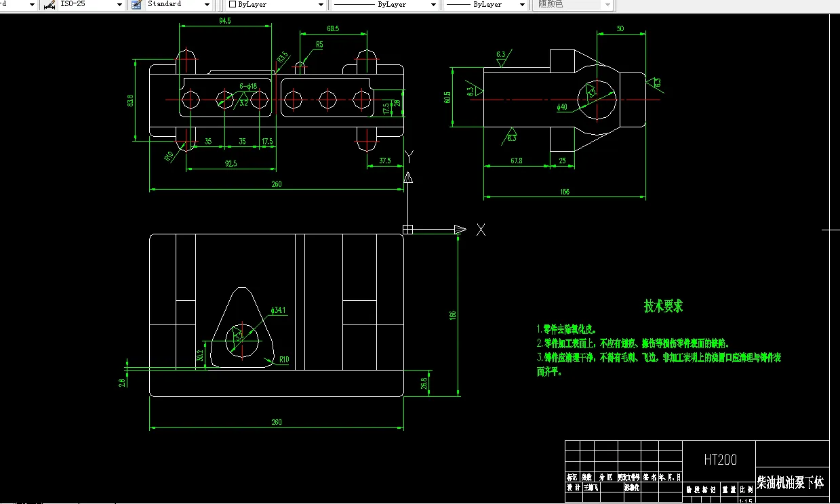The width and height of the screenshot is (840, 504).
Task: Select the φ40 diameter label
Action: (561, 107)
